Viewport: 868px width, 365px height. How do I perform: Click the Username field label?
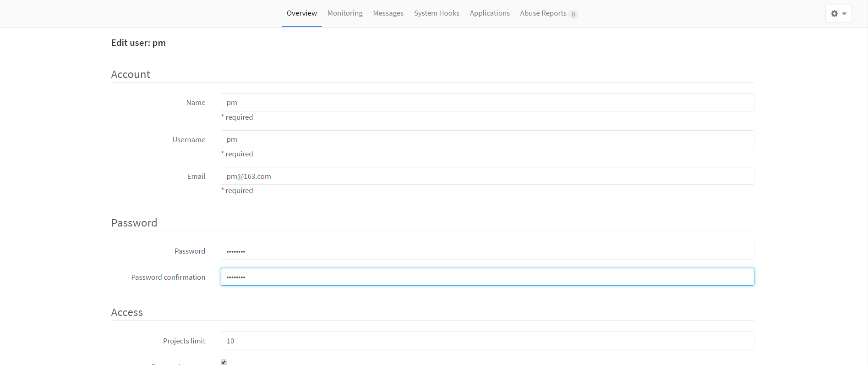pos(189,140)
